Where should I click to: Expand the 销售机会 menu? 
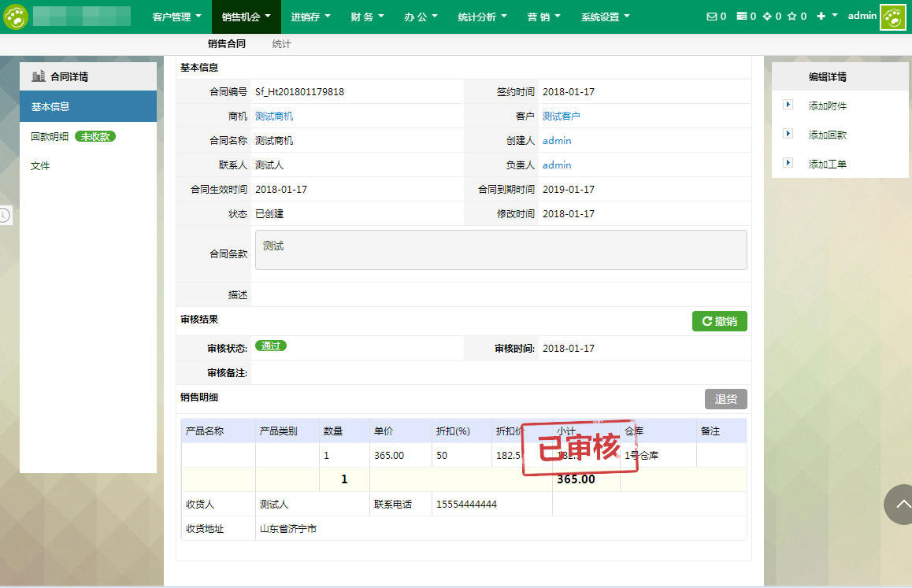tap(246, 17)
